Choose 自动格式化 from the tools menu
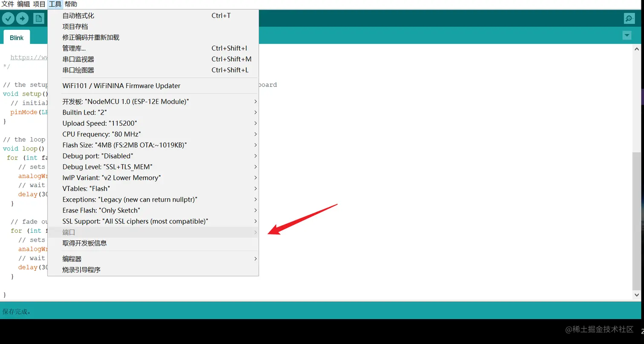 coord(153,16)
